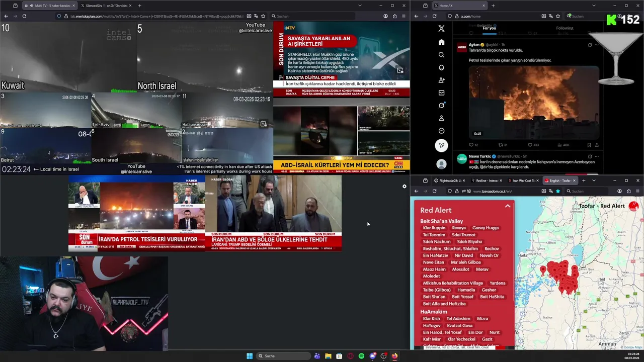Viewport: 644px width, 362px height.
Task: Open X Profile icon in sidebar
Action: pyautogui.click(x=441, y=118)
